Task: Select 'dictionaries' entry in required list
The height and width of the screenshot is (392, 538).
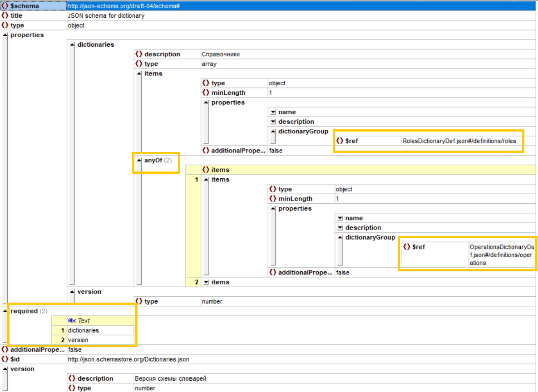Action: pos(84,330)
